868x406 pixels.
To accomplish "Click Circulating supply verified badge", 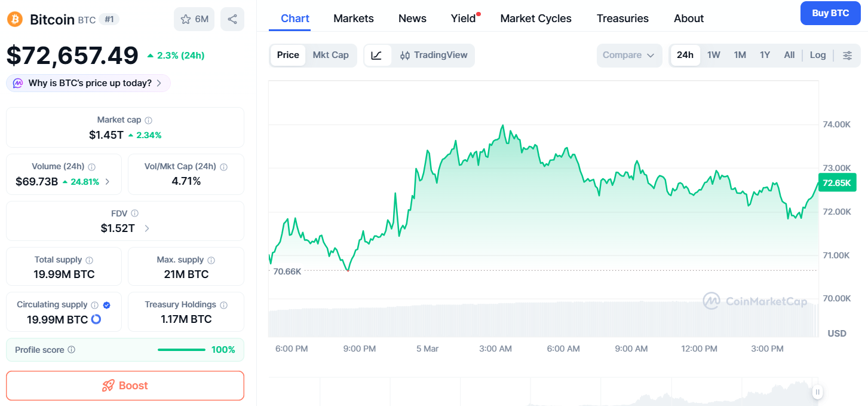I will (106, 305).
